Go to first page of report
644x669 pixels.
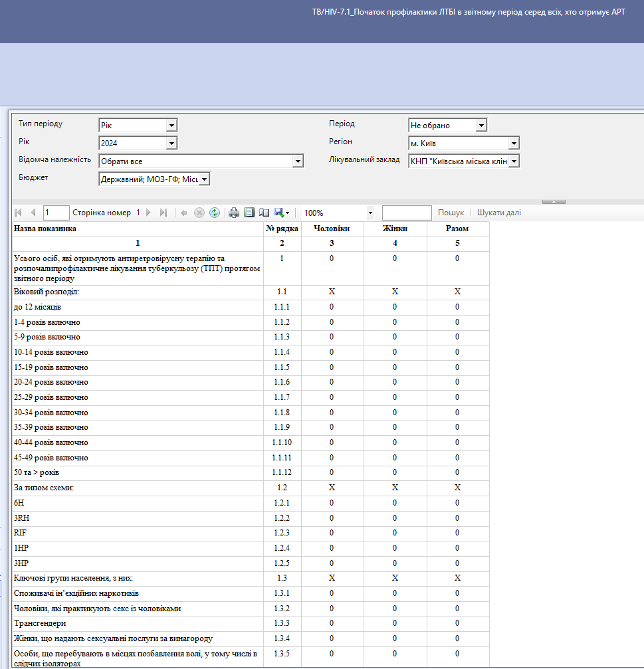19,213
